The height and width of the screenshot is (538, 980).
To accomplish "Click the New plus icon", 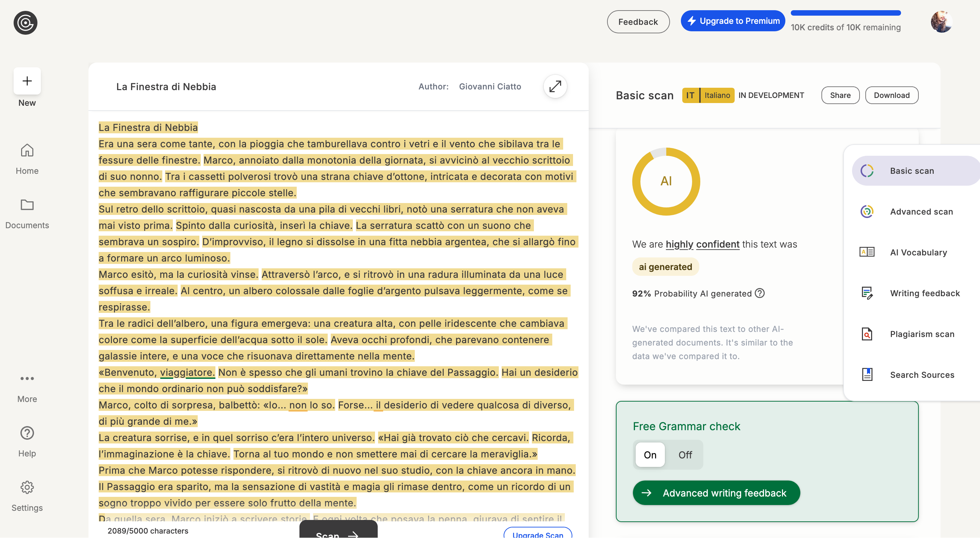I will 27,81.
